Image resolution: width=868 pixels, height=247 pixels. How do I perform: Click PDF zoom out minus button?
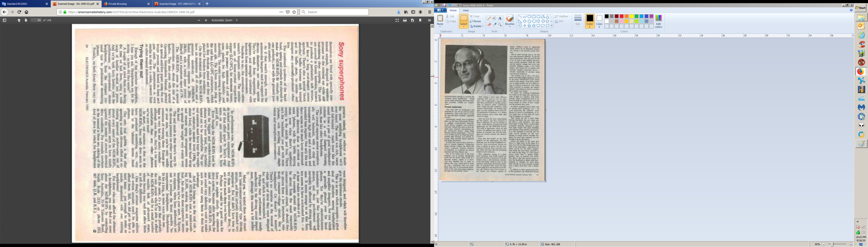pos(199,20)
